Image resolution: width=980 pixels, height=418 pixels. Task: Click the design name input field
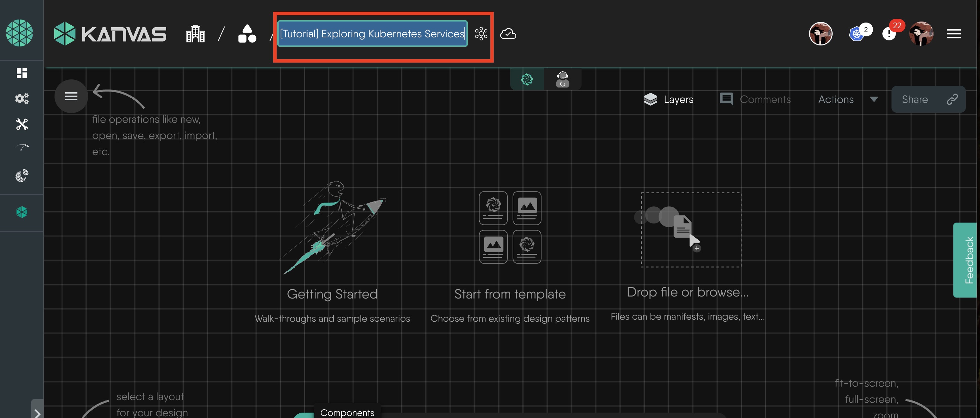372,34
